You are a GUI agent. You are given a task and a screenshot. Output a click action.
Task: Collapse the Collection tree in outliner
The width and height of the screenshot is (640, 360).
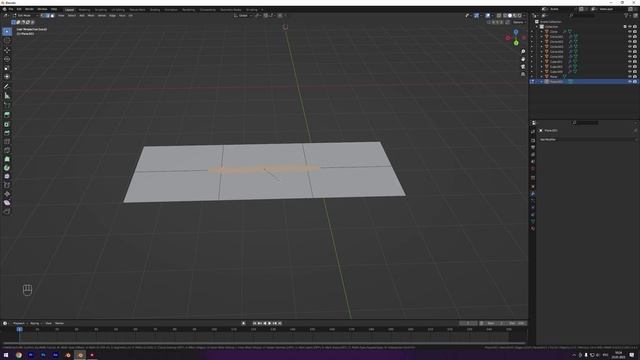pyautogui.click(x=537, y=27)
